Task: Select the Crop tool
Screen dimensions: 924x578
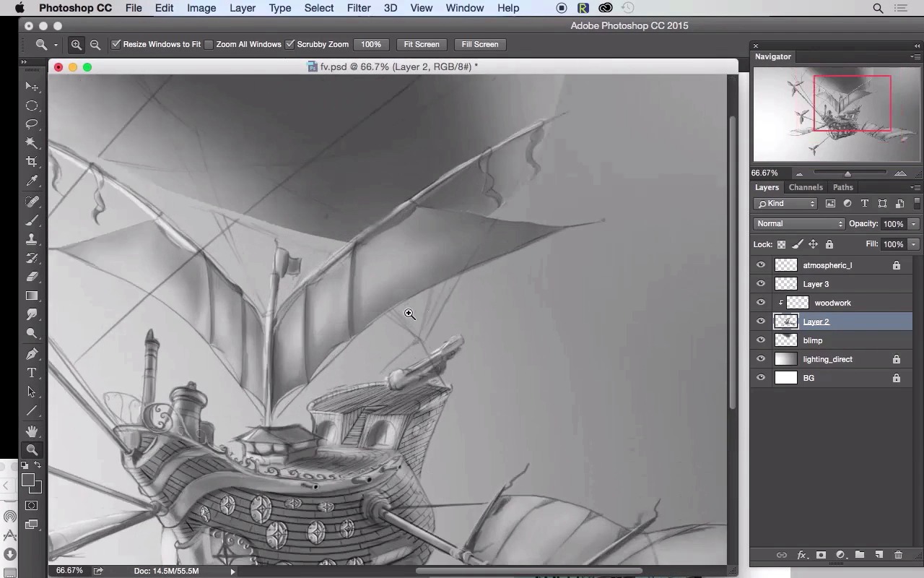Action: pos(32,162)
